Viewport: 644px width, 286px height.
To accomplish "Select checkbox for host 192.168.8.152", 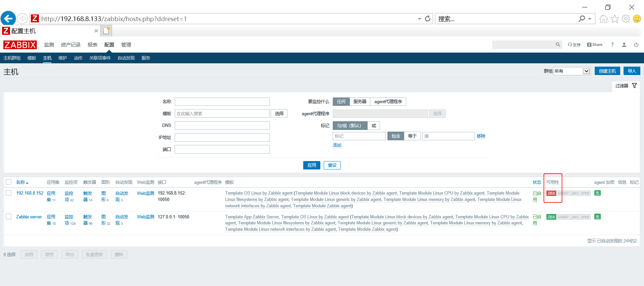I will 9,193.
